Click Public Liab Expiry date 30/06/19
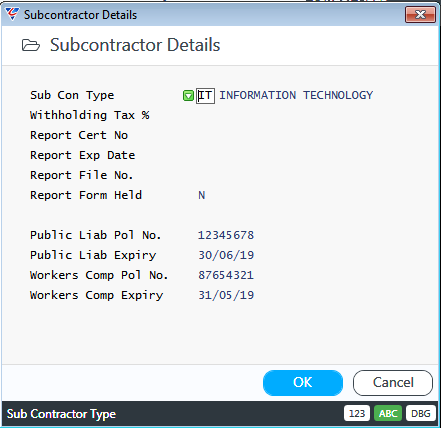441x428 pixels. click(x=226, y=255)
